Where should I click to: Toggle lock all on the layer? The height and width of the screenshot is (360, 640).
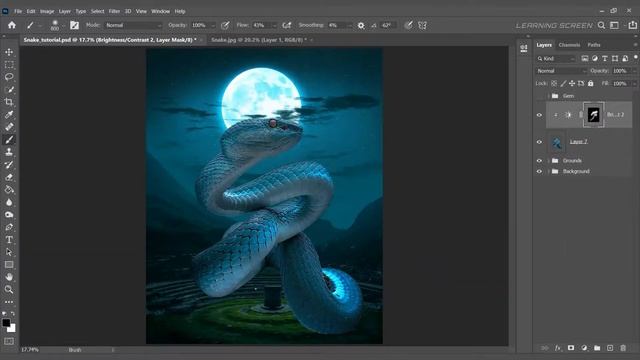591,83
